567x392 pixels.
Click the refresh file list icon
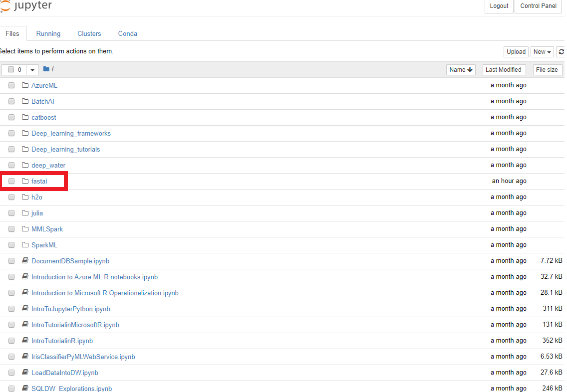coord(562,52)
